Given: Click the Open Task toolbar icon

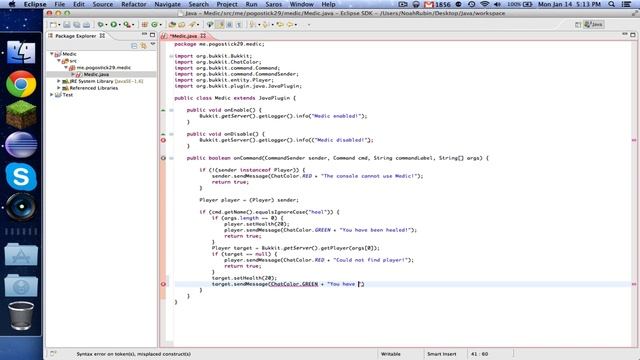Looking at the screenshot, I should 182,25.
